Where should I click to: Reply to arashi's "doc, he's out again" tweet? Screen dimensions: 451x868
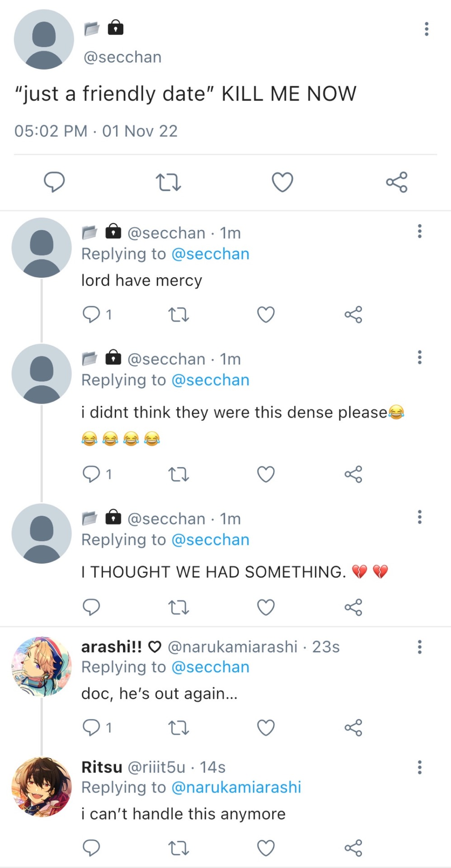(x=92, y=727)
